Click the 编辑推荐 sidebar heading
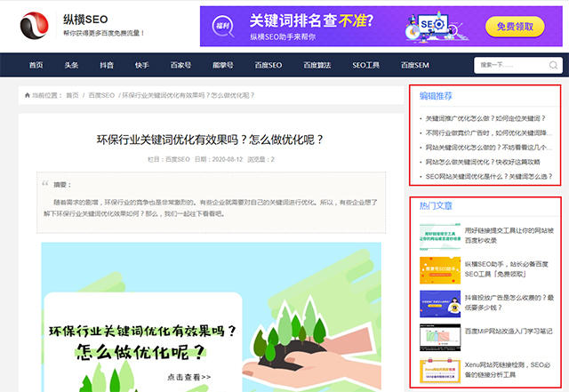 pos(436,96)
